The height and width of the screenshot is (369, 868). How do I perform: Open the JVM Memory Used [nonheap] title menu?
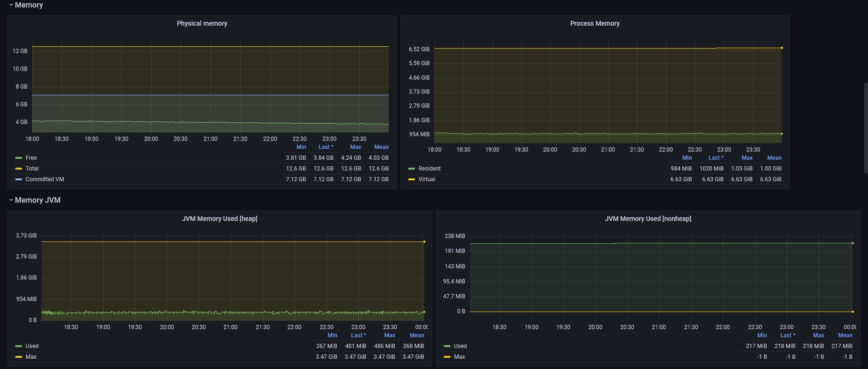[x=648, y=219]
